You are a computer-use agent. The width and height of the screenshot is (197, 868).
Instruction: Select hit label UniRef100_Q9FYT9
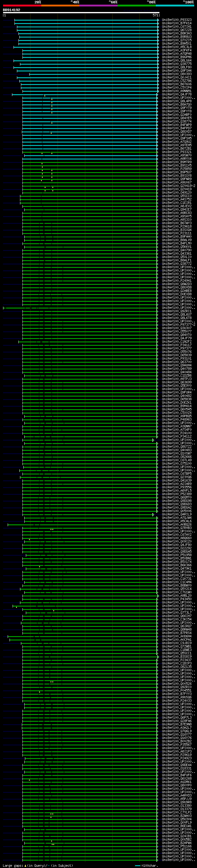[x=177, y=108]
